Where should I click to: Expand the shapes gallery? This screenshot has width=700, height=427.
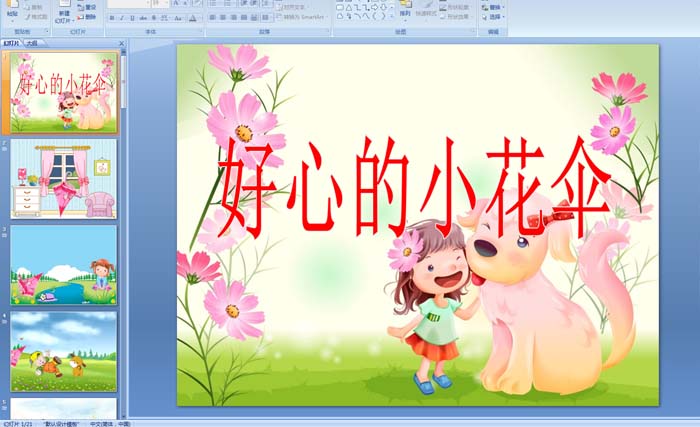point(392,17)
